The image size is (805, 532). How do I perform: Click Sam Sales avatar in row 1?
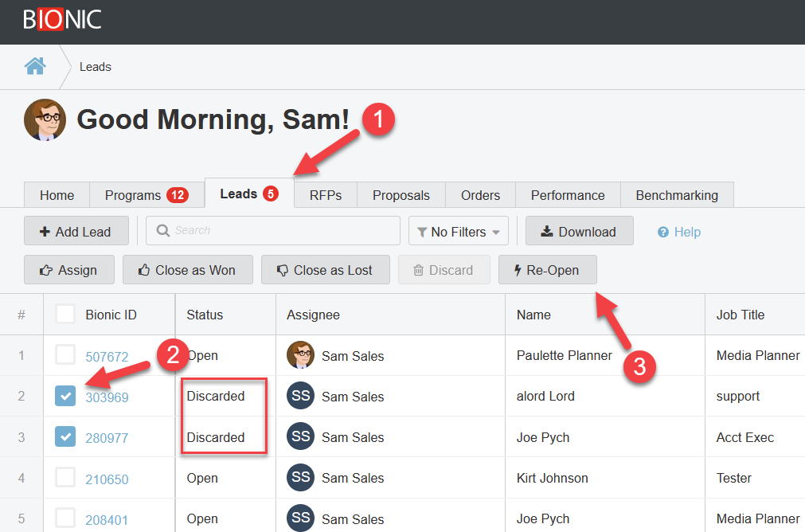pos(300,356)
